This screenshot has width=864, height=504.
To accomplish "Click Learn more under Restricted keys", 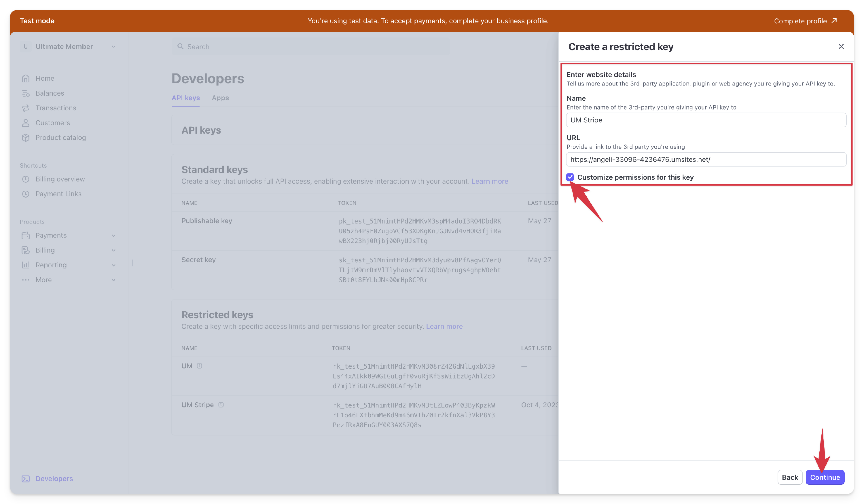I will tap(444, 326).
